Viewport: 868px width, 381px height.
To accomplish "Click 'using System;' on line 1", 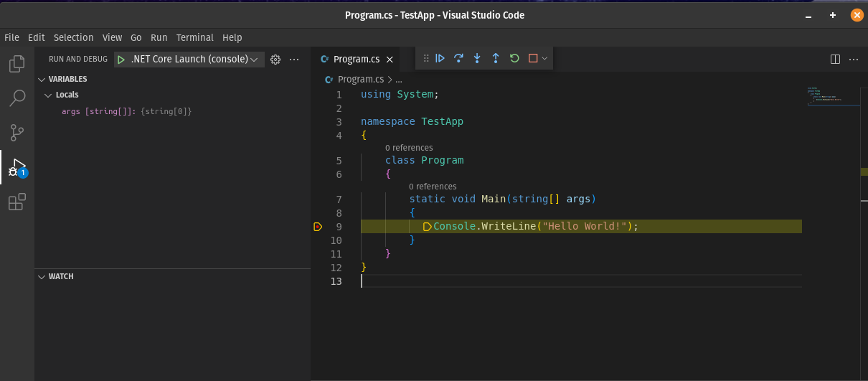I will (400, 95).
